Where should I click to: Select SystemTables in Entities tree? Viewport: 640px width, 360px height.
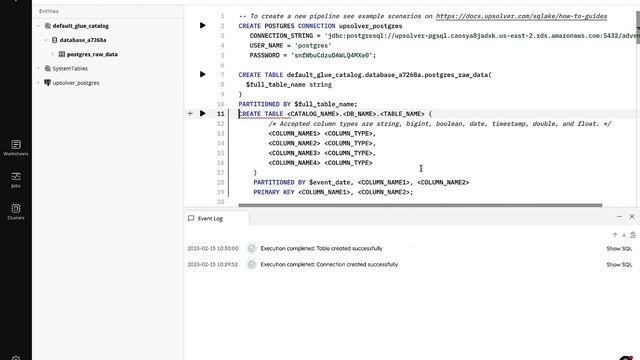pos(70,69)
